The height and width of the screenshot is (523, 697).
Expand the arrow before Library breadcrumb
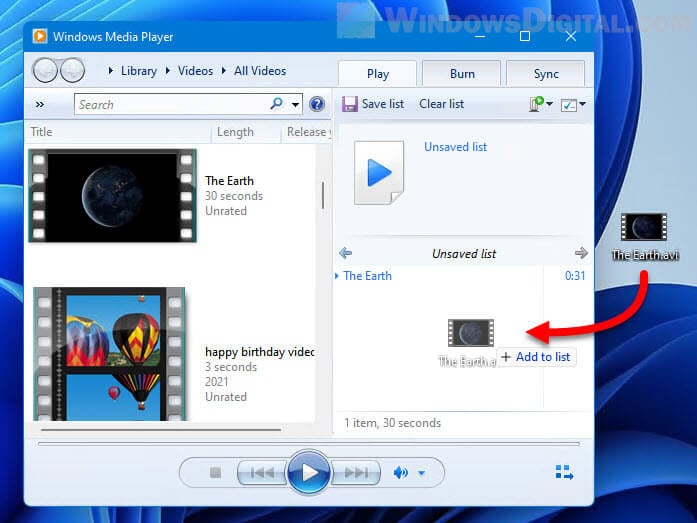point(111,71)
